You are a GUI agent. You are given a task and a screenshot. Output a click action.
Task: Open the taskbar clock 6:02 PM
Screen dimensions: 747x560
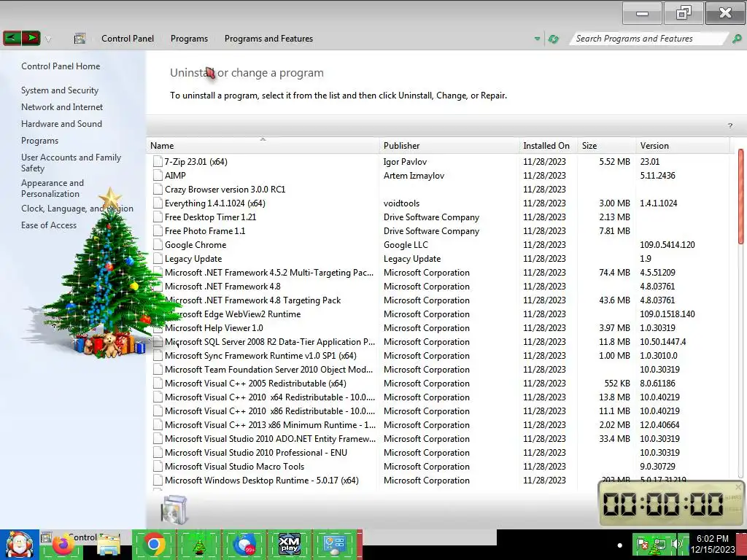click(x=713, y=544)
